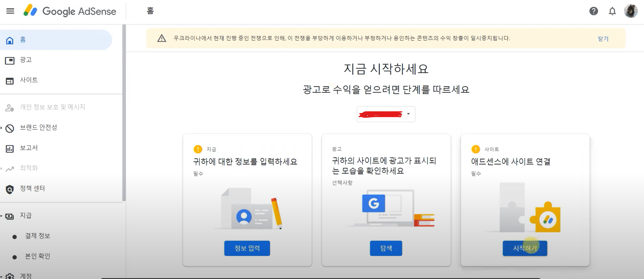
Task: Open the notifications bell
Action: [x=612, y=11]
